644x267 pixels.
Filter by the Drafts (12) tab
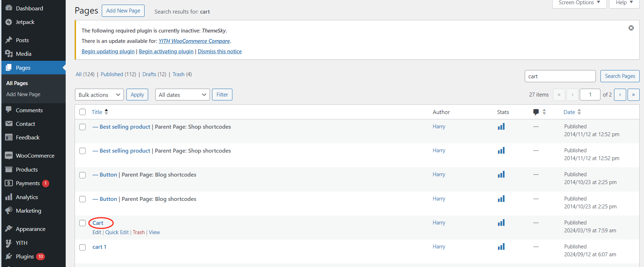coord(154,74)
